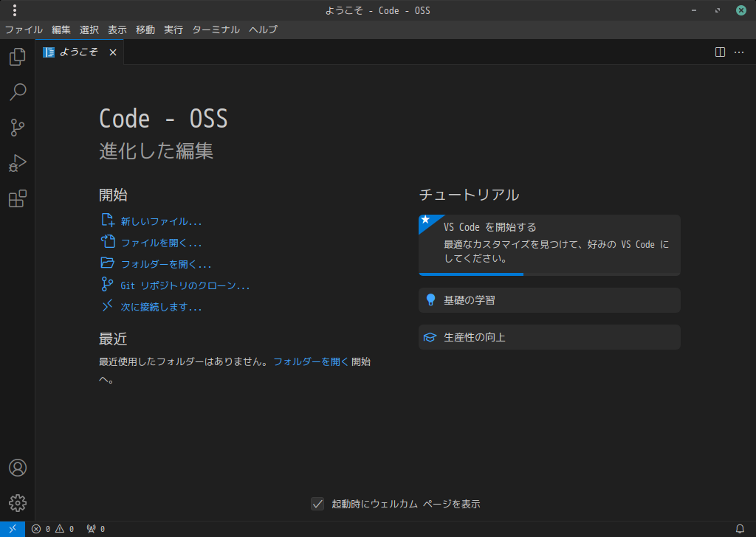Open the Accounts icon in activity bar
This screenshot has width=756, height=537.
point(18,468)
